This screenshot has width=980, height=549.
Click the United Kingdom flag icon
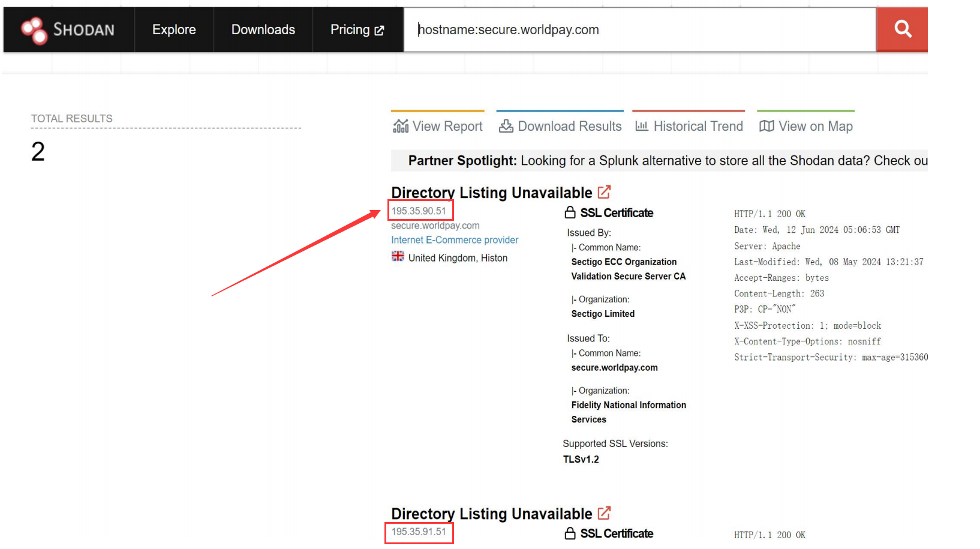[398, 257]
